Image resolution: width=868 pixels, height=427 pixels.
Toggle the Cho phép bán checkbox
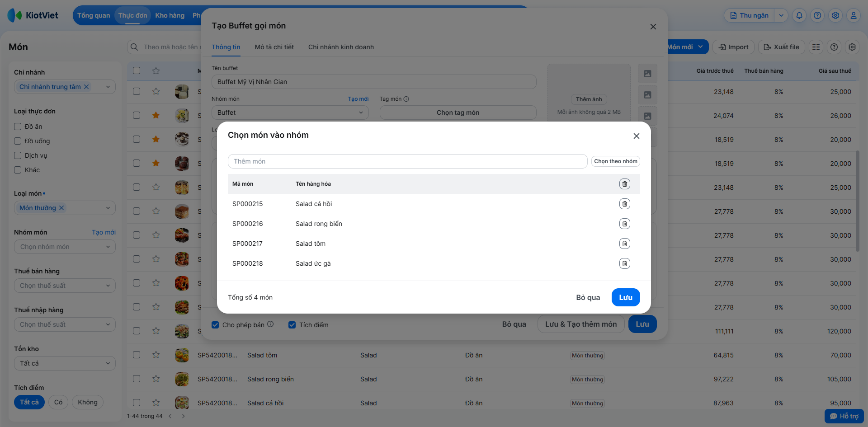[x=216, y=325]
